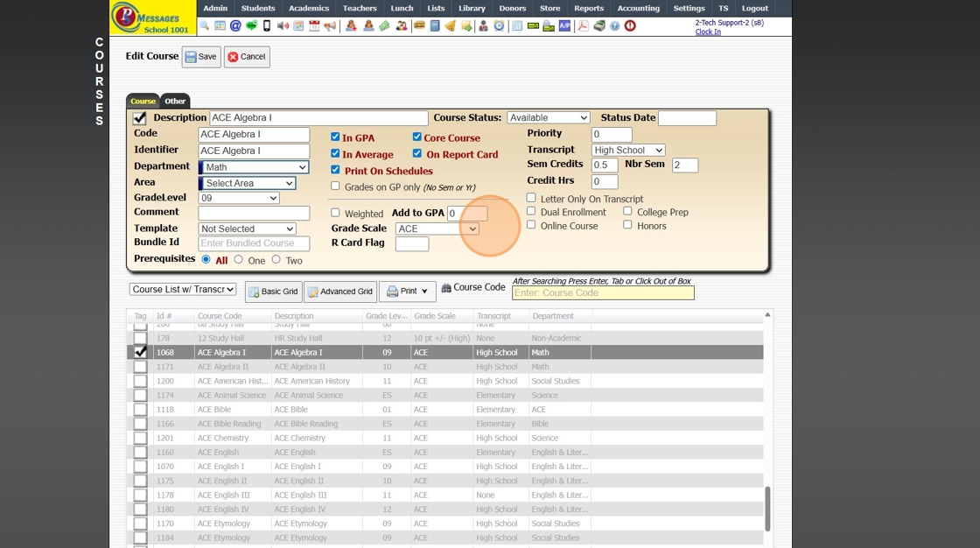
Task: Enable Dual Enrollment checkbox
Action: point(531,212)
